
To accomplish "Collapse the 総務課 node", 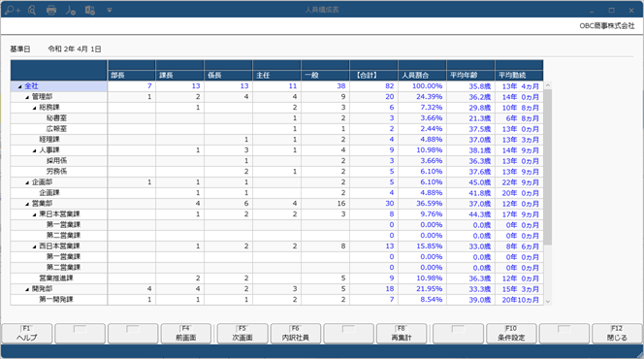I will coord(35,108).
